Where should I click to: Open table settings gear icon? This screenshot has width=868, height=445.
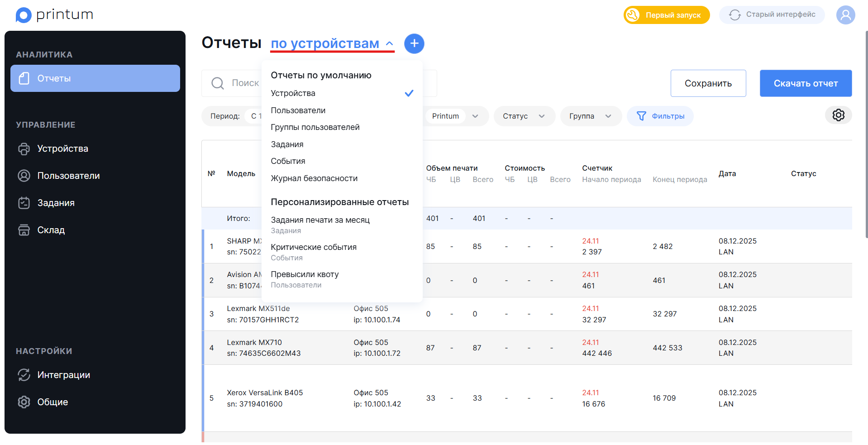pos(838,115)
